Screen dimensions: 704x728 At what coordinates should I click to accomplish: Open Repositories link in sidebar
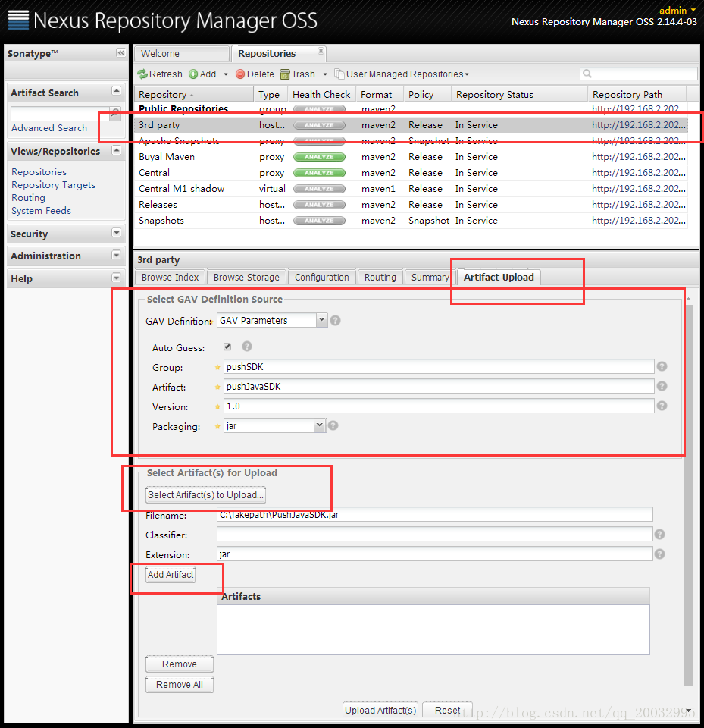(x=39, y=172)
